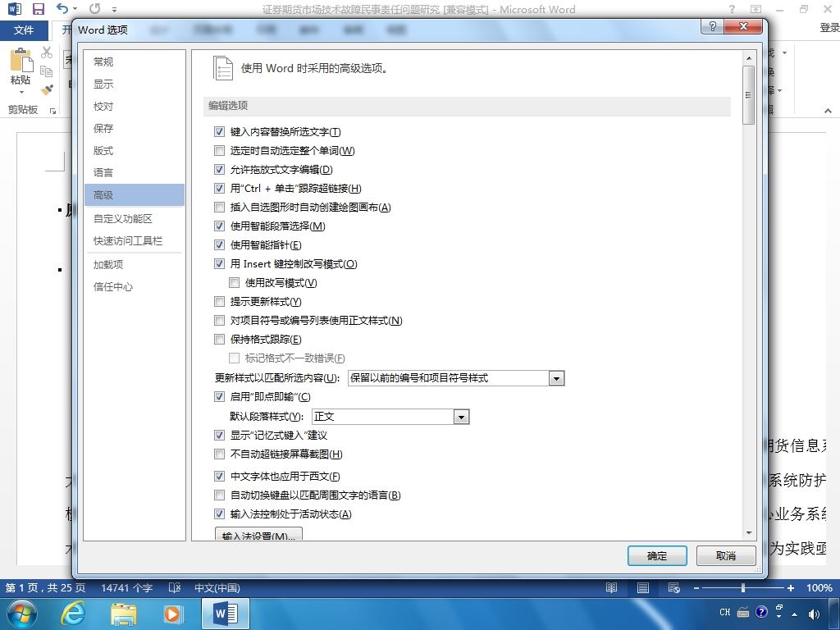Click the Save icon in quick access toolbar
Viewport: 840px width, 630px height.
[x=38, y=8]
